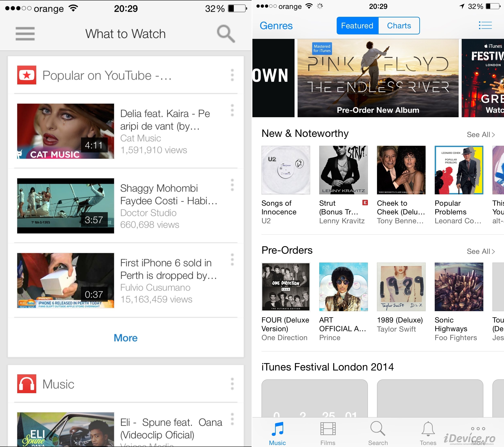Open the Fulvio Cusumano channel name
504x447 pixels.
click(155, 287)
